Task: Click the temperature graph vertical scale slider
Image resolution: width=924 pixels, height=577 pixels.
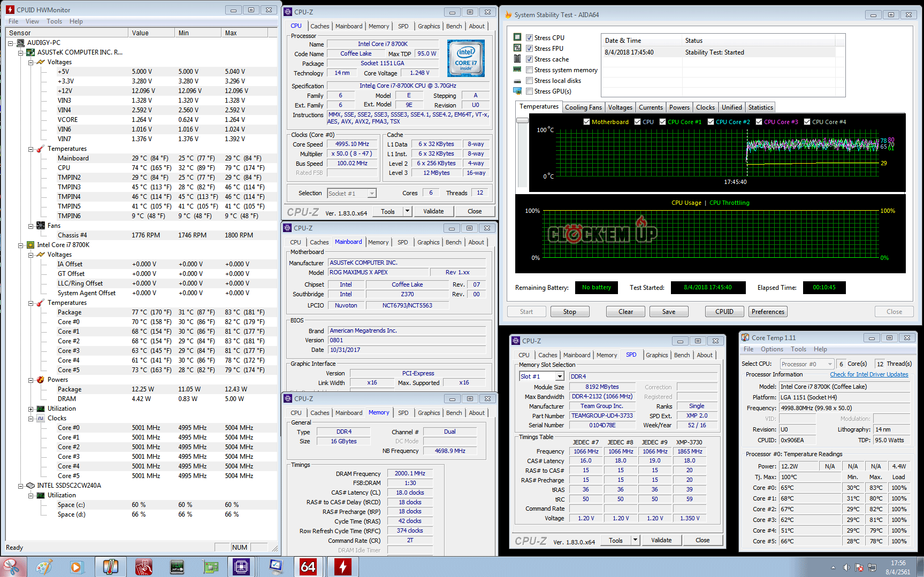Action: pyautogui.click(x=522, y=121)
